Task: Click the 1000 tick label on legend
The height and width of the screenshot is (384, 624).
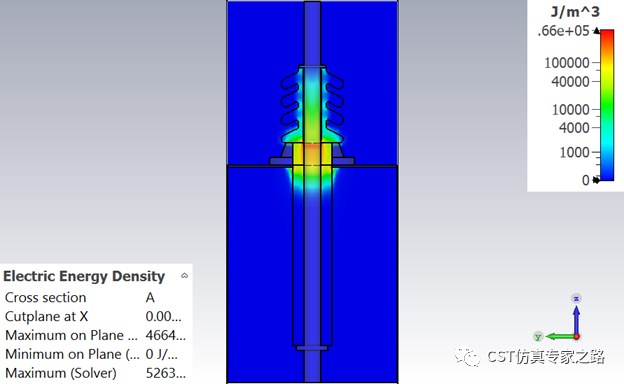Action: pos(574,152)
